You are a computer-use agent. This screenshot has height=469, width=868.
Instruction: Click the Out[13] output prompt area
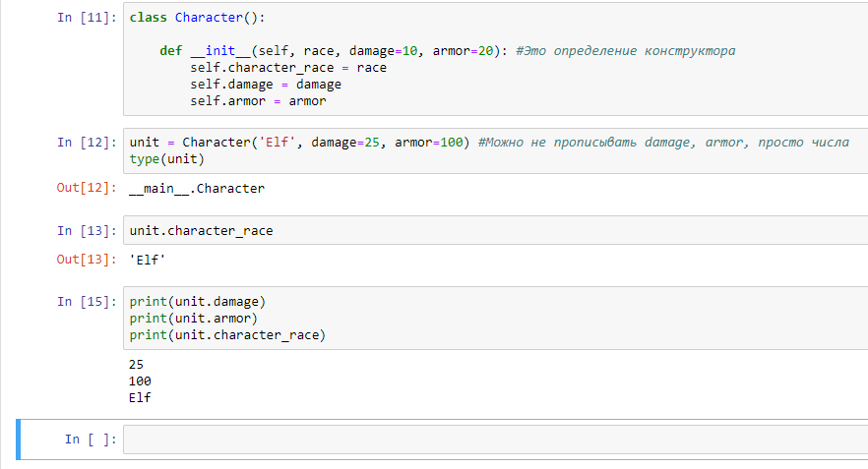[x=87, y=260]
